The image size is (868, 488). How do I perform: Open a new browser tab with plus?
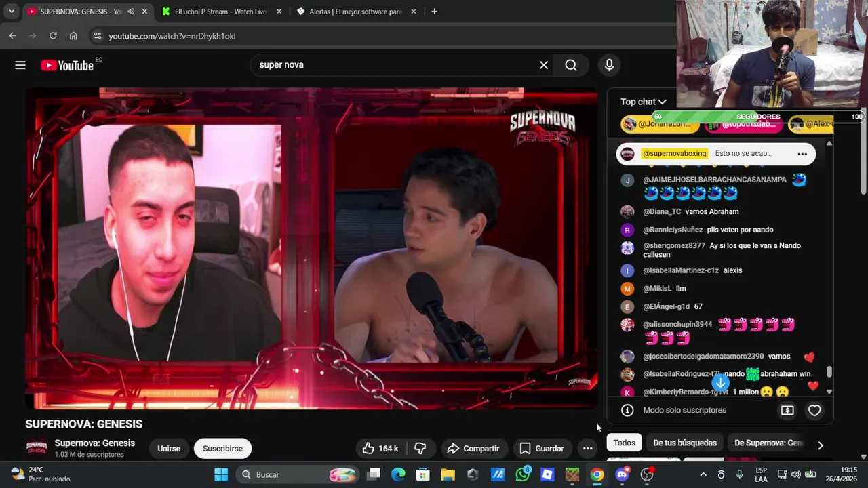pyautogui.click(x=434, y=12)
